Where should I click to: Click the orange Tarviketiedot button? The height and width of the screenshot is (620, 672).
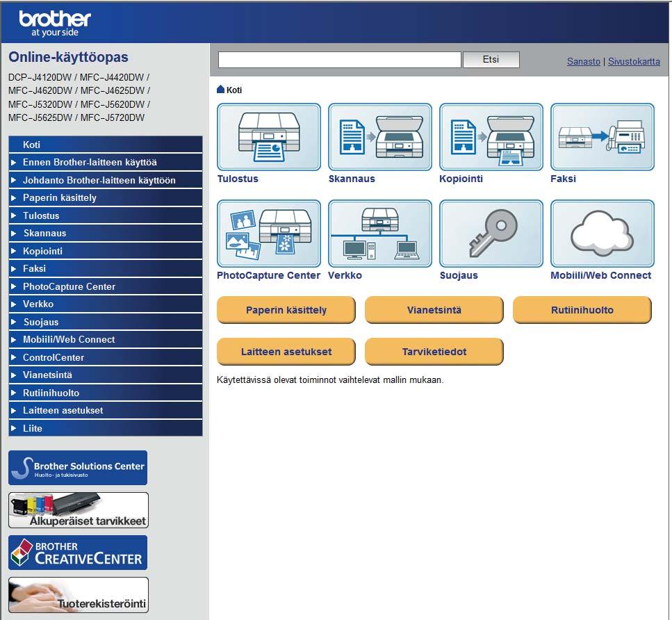[x=434, y=352]
